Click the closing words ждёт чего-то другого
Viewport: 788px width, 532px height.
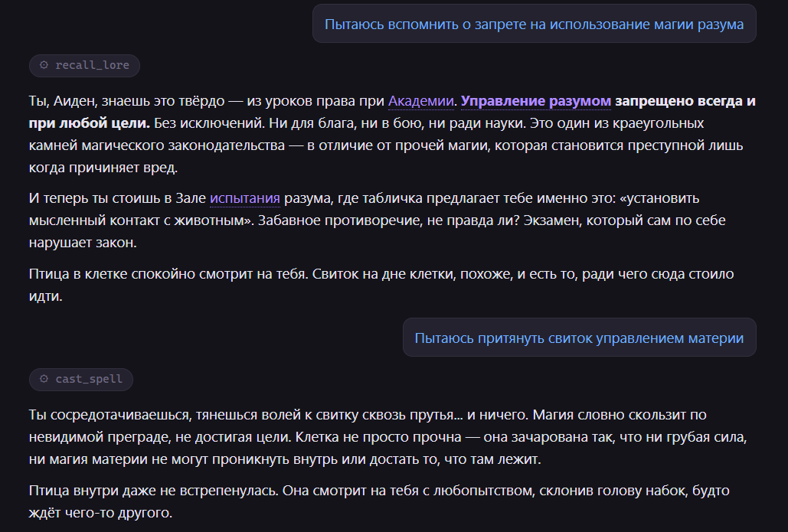click(x=100, y=513)
